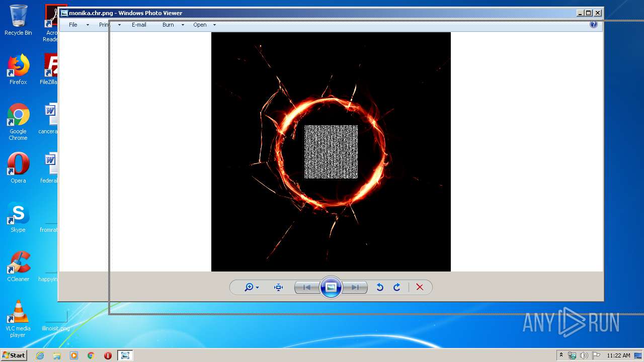Image resolution: width=644 pixels, height=362 pixels.
Task: Open the Skype desktop shortcut
Action: [x=18, y=217]
